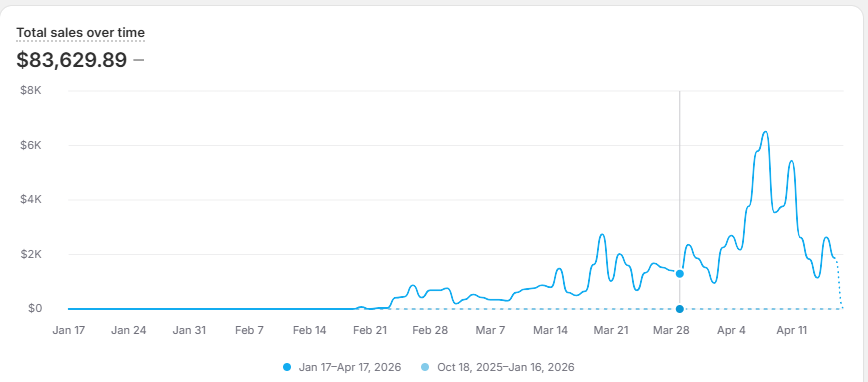The image size is (868, 382).
Task: Click the Jan 24 date label
Action: [128, 331]
